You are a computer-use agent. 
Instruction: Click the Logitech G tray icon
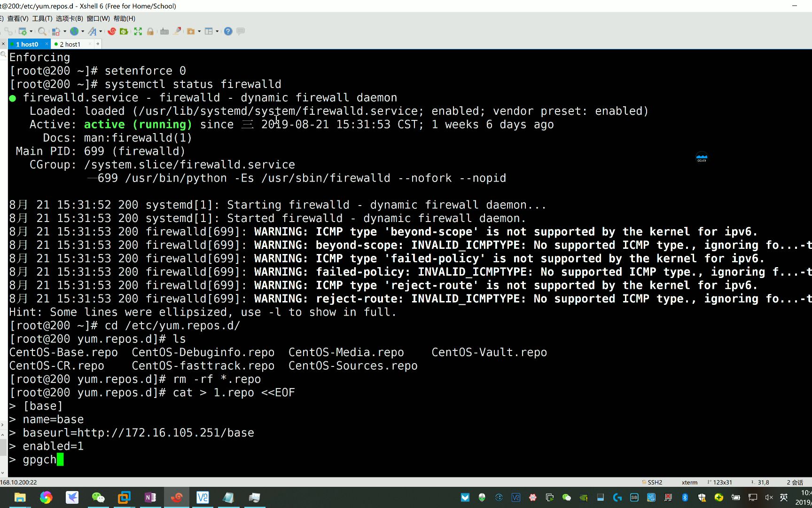[x=617, y=498]
